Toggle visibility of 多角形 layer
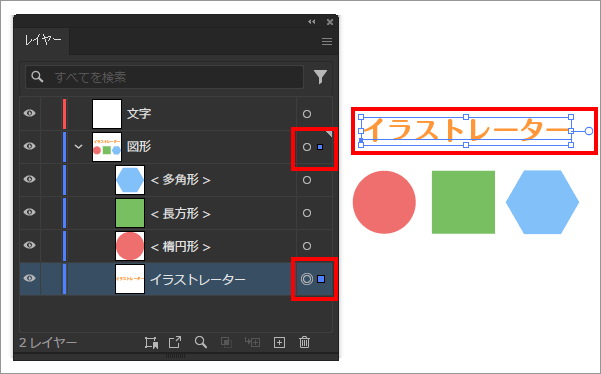Screen dimensions: 601x374 30,179
